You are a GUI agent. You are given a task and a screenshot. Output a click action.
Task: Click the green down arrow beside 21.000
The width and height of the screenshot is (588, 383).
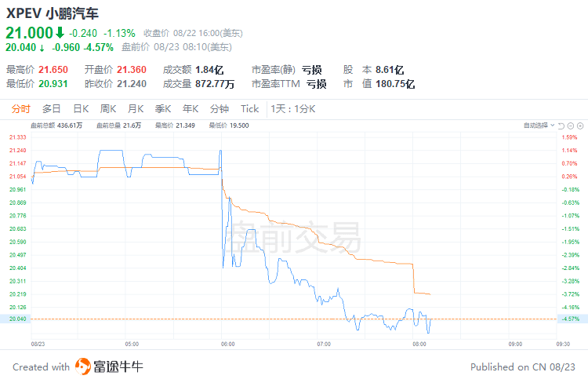(60, 33)
